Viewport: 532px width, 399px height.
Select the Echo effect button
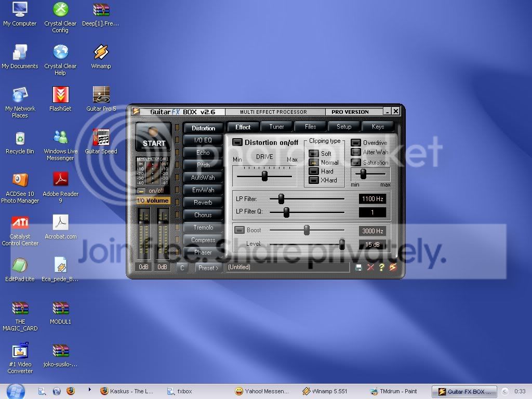tap(203, 153)
